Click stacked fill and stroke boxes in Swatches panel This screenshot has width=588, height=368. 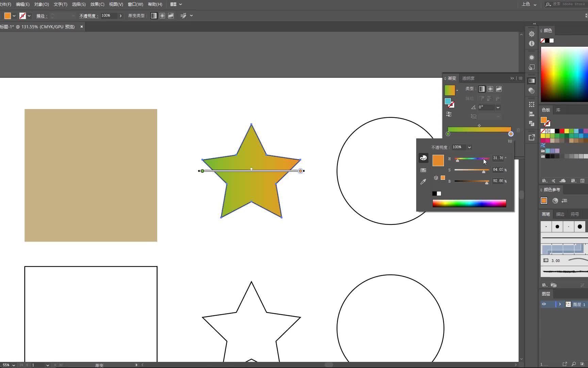click(545, 122)
